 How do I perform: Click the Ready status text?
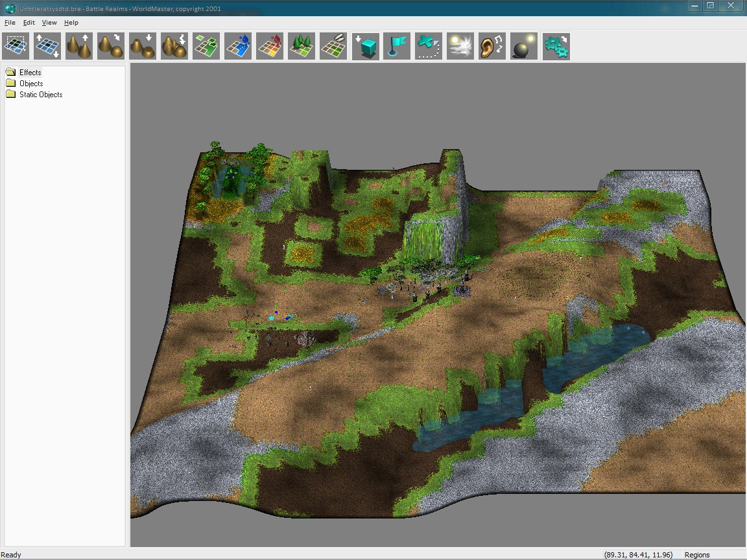click(x=11, y=555)
